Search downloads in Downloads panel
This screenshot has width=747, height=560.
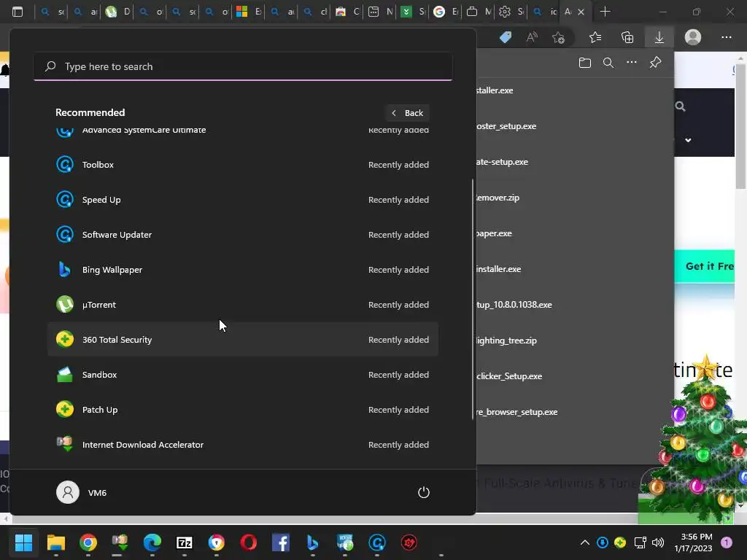coord(608,63)
